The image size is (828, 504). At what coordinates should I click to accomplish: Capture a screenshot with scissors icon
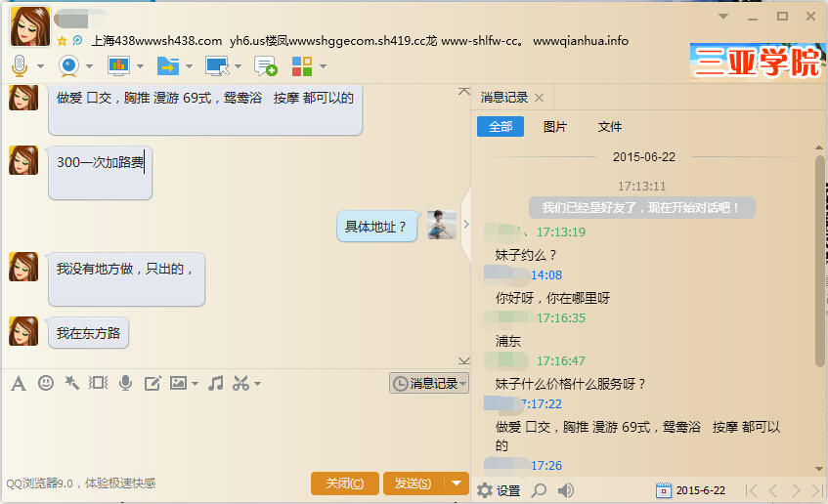(240, 383)
